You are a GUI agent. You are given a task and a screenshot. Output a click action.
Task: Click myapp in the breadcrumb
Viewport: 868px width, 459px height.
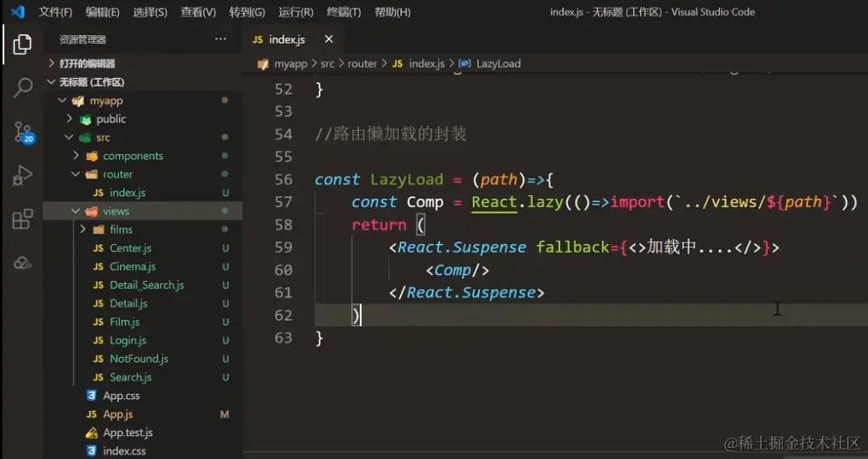tap(290, 63)
